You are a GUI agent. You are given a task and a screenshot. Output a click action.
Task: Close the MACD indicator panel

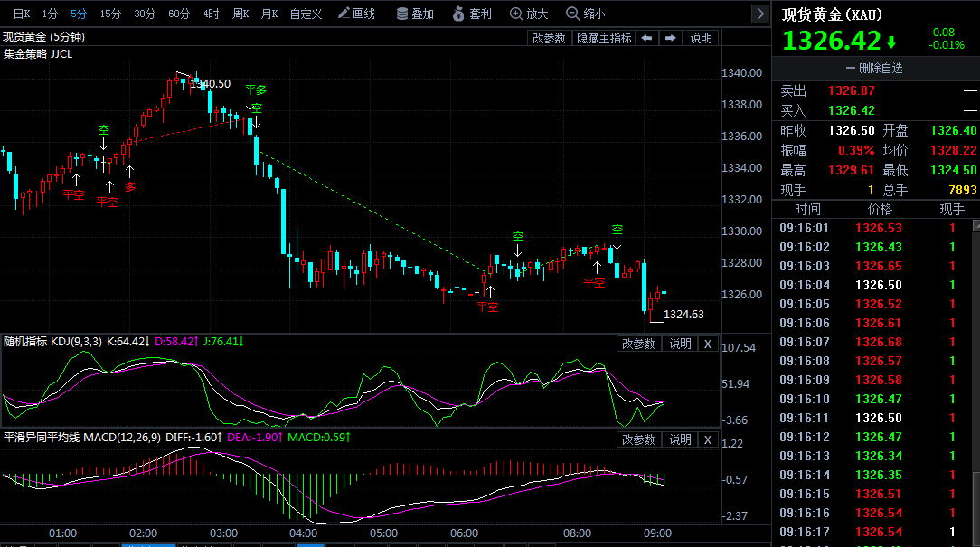(708, 439)
